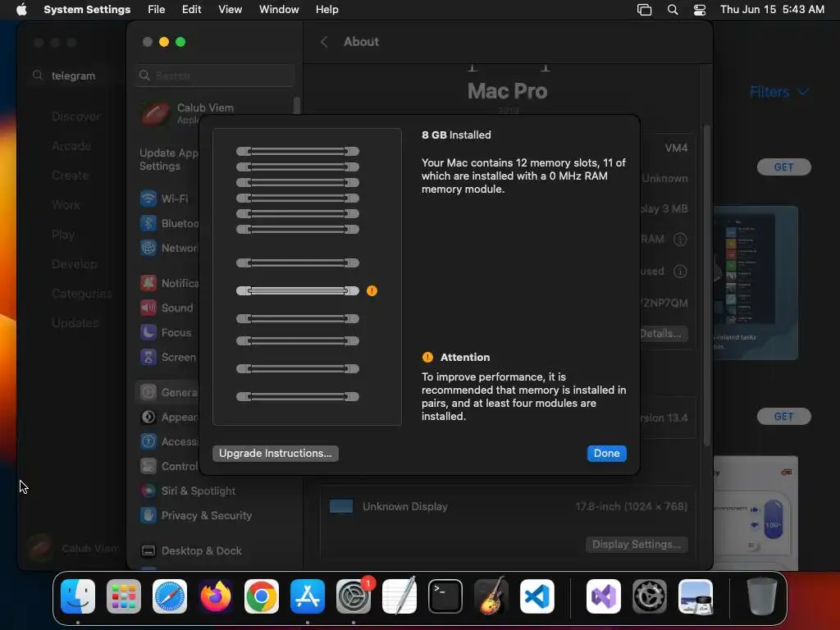Image resolution: width=840 pixels, height=630 pixels.
Task: Open Terminal from the Dock
Action: click(x=445, y=596)
